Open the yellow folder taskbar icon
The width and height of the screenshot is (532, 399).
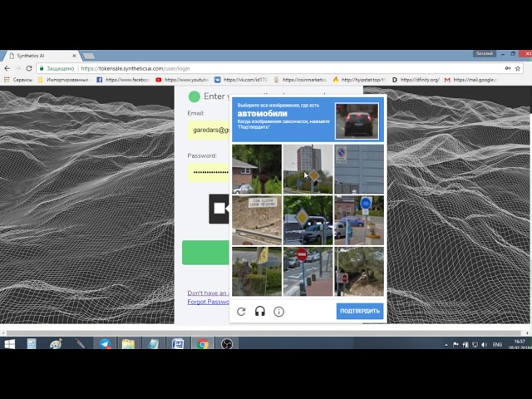tap(129, 344)
